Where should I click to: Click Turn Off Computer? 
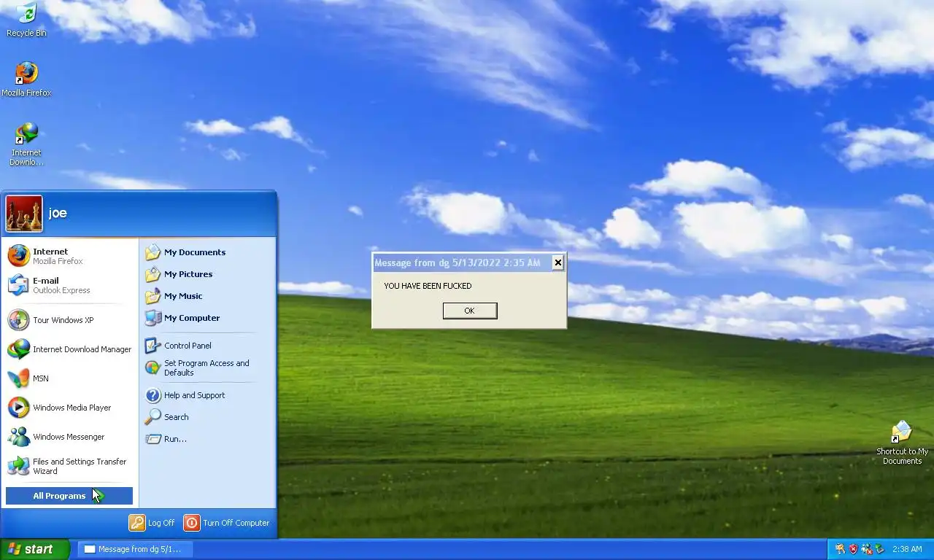tap(227, 523)
